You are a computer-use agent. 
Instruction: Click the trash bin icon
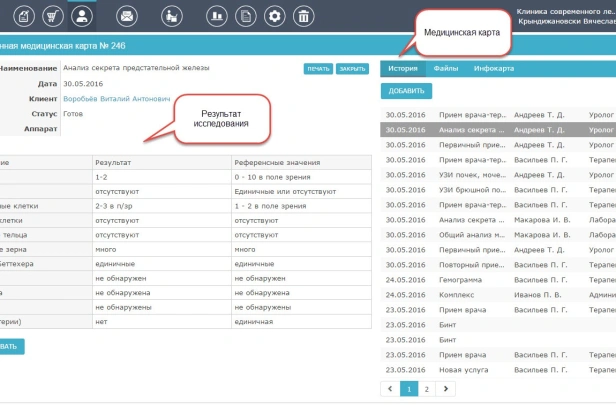coord(302,15)
